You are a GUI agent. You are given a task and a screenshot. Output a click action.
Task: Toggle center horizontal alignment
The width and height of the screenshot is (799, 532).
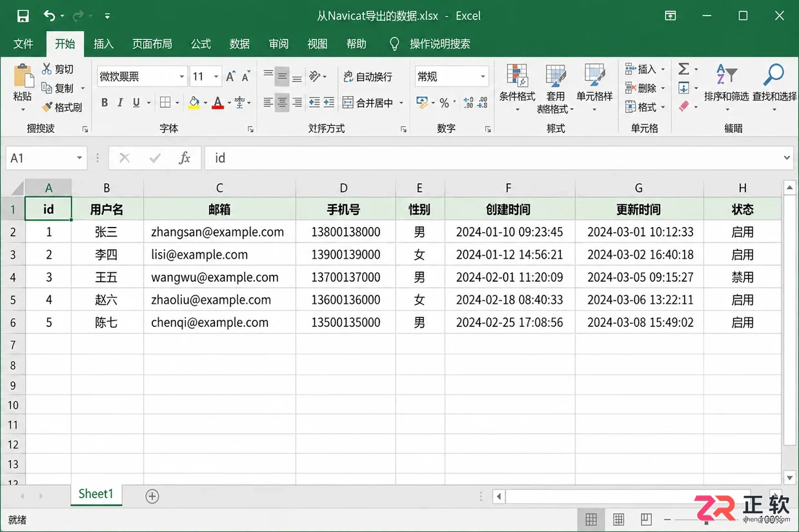(282, 103)
